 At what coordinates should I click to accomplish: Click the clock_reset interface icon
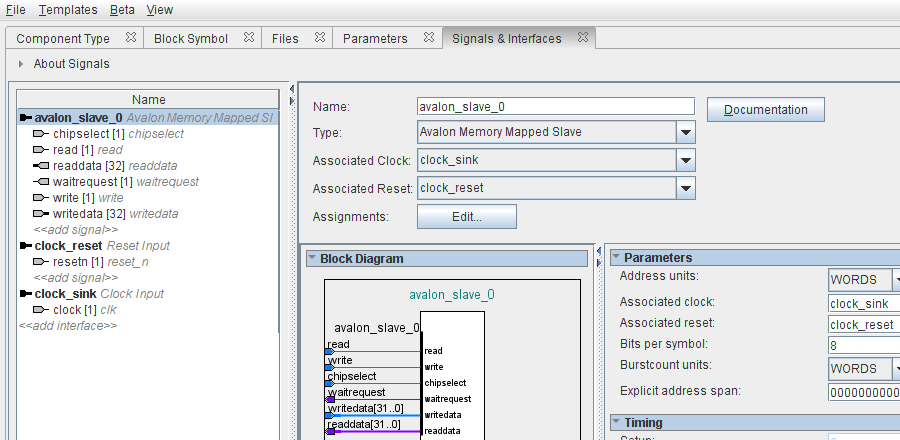click(26, 246)
